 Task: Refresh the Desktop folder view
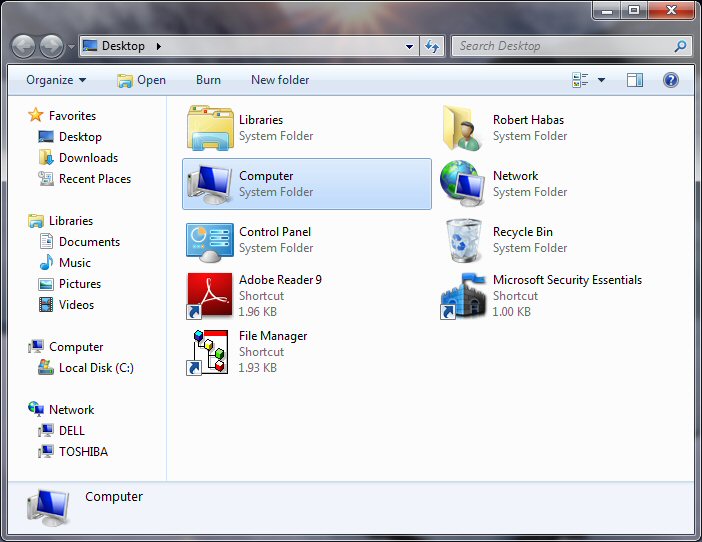[432, 46]
